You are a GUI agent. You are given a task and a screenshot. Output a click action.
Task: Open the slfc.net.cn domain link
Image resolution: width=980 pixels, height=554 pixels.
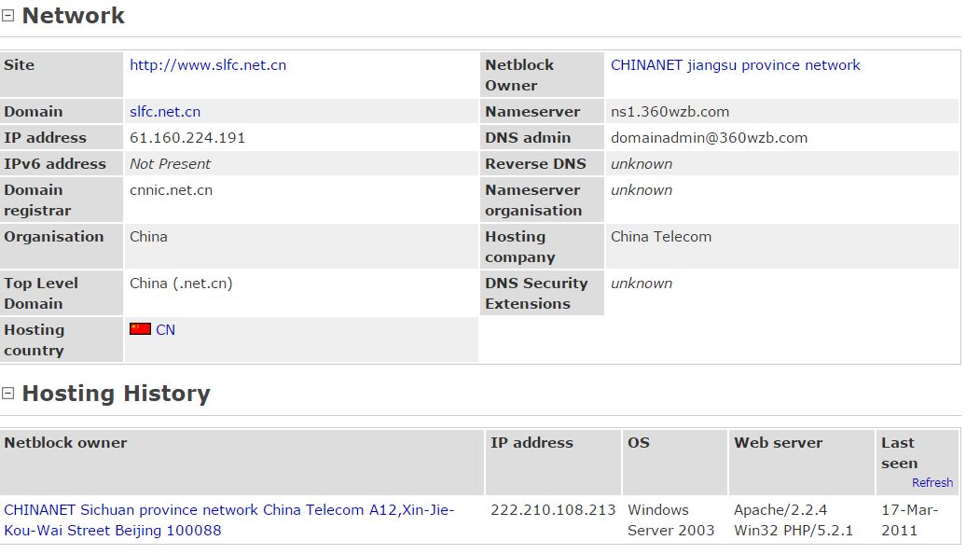[165, 112]
